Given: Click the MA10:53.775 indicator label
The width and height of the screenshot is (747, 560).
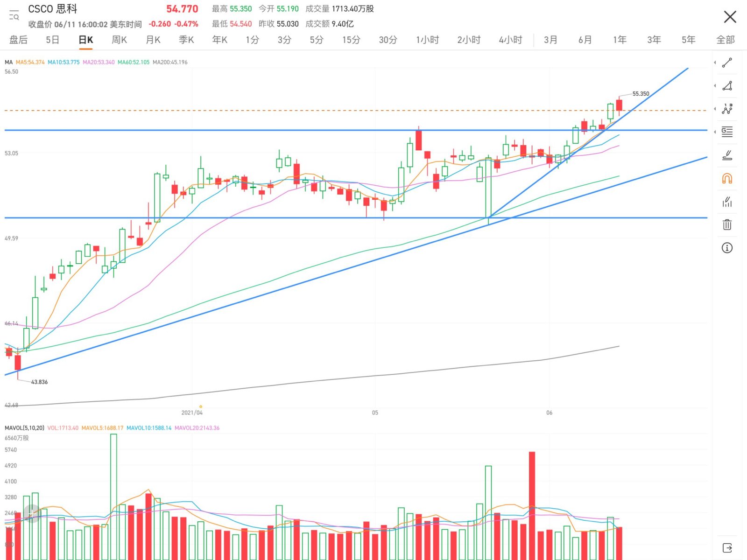Looking at the screenshot, I should (x=63, y=62).
